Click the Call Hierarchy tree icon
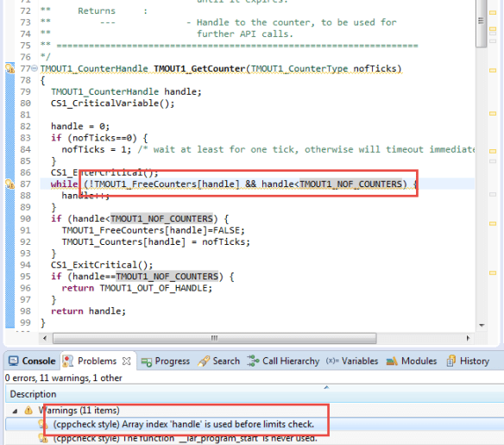Viewport: 504px width, 445px height. 253,360
